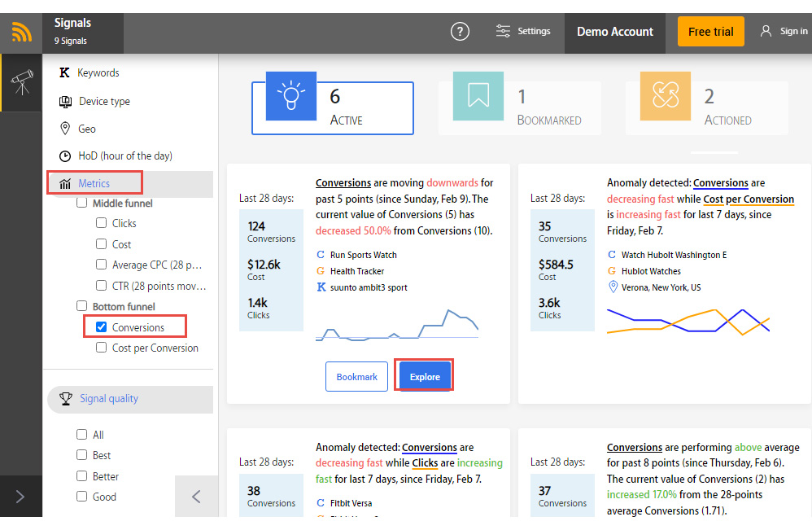Check the Good signal quality checkbox
Viewport: 812px width, 530px height.
point(82,497)
